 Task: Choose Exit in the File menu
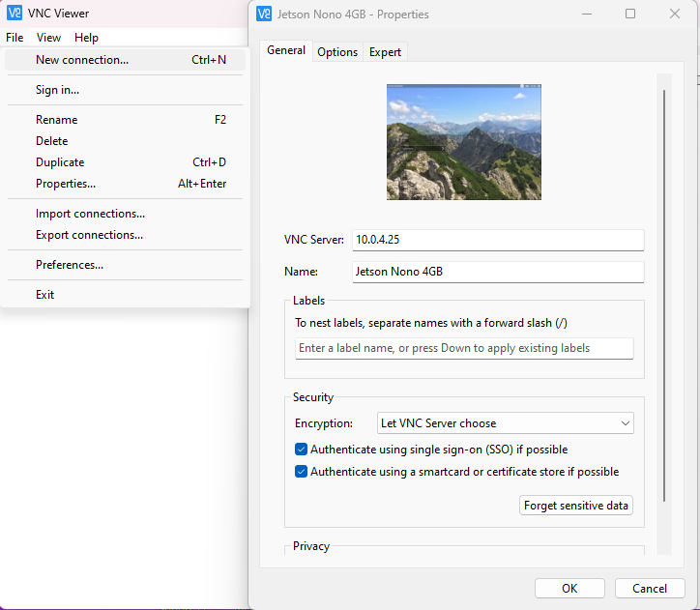[x=125, y=295]
